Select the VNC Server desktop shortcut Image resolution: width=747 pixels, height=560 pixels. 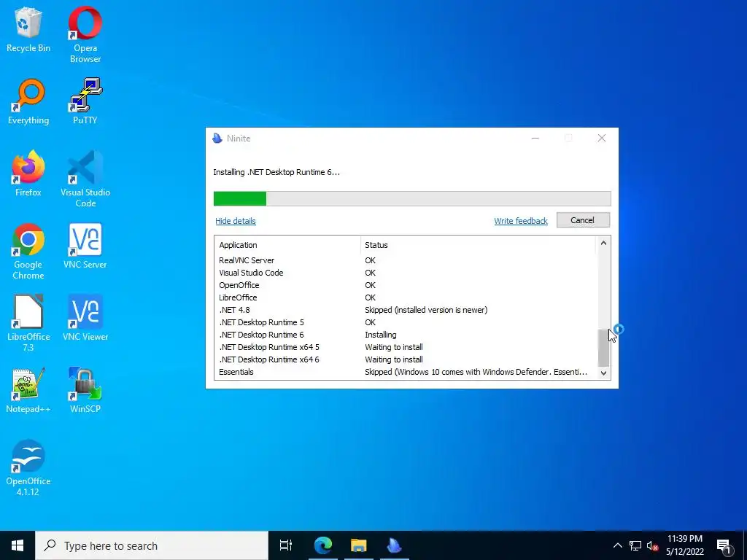pos(85,246)
